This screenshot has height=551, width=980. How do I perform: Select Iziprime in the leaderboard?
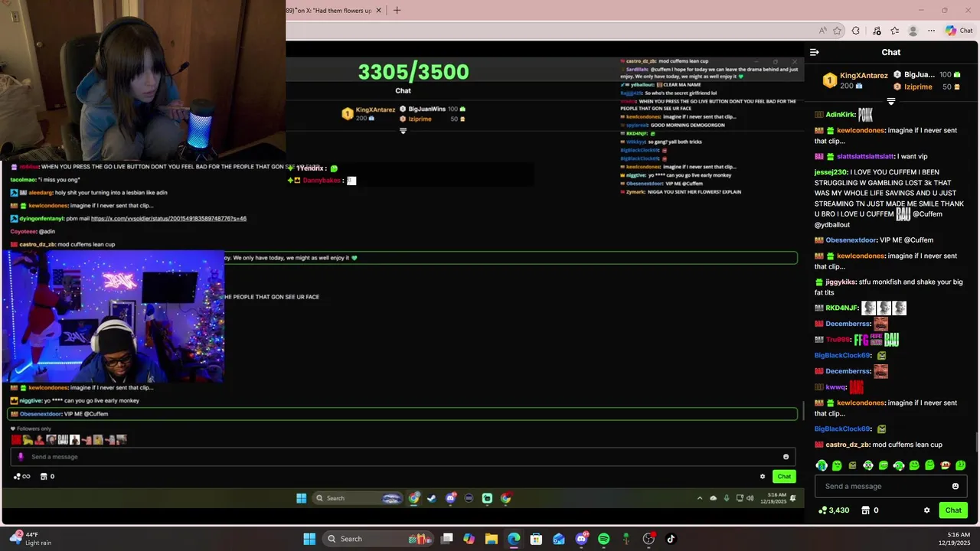[918, 87]
